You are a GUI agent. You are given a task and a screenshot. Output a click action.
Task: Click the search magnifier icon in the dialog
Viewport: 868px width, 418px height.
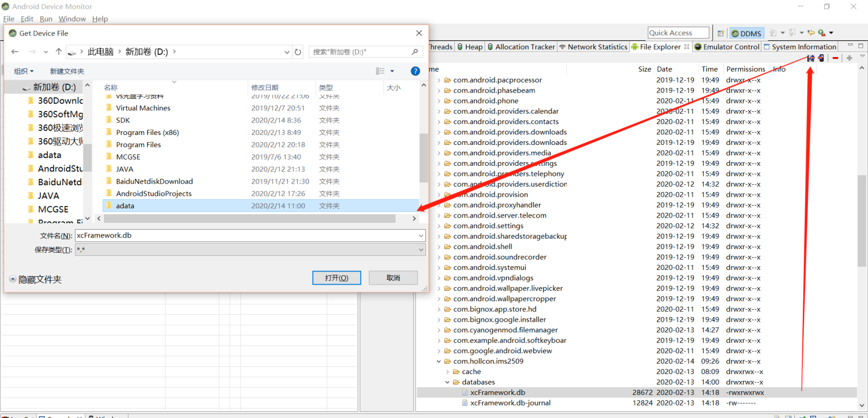(x=414, y=52)
